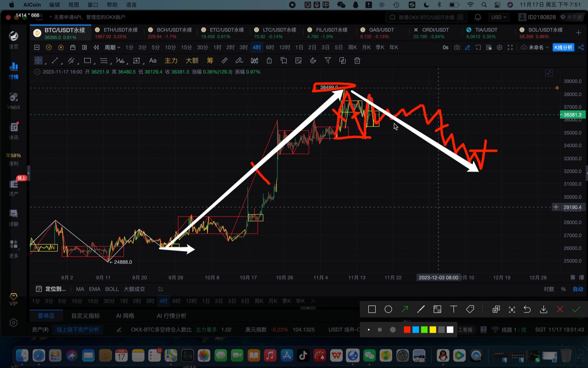This screenshot has height=368, width=588.
Task: Select the rectangle shape in annotation toolbar
Action: [x=372, y=309]
